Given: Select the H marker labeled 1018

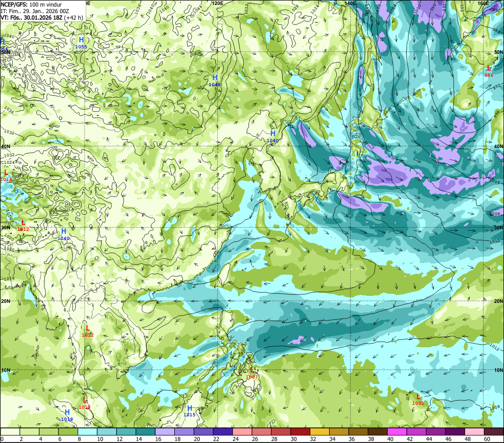Looking at the screenshot, I should coord(67,415).
